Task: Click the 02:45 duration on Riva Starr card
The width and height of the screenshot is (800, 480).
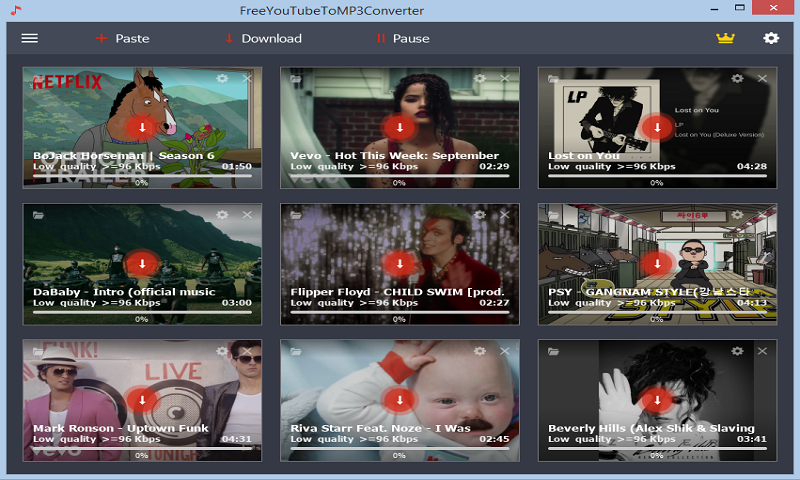Action: (494, 439)
